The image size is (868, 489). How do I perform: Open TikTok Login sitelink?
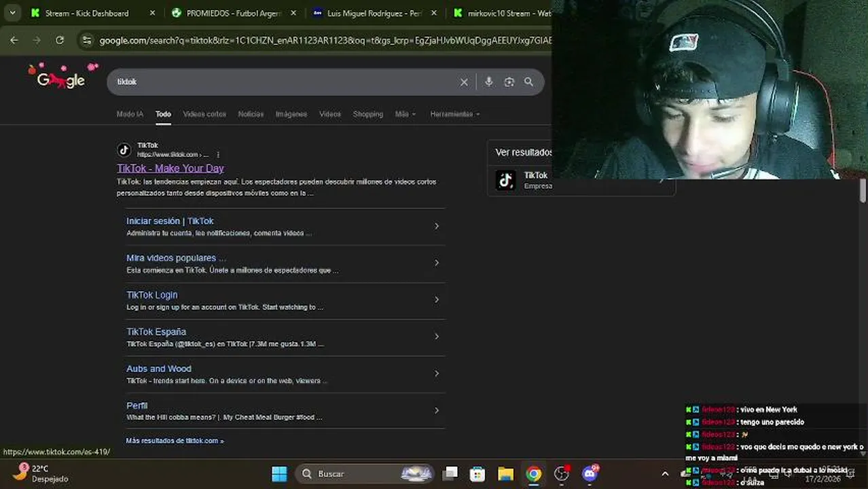point(152,295)
